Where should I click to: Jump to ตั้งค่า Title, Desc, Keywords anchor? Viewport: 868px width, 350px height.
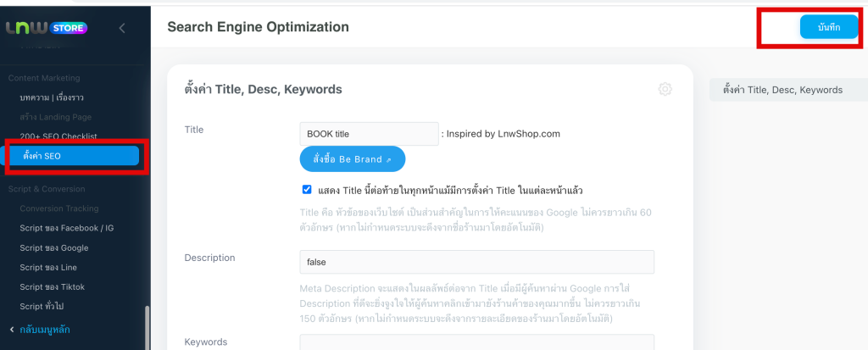782,89
